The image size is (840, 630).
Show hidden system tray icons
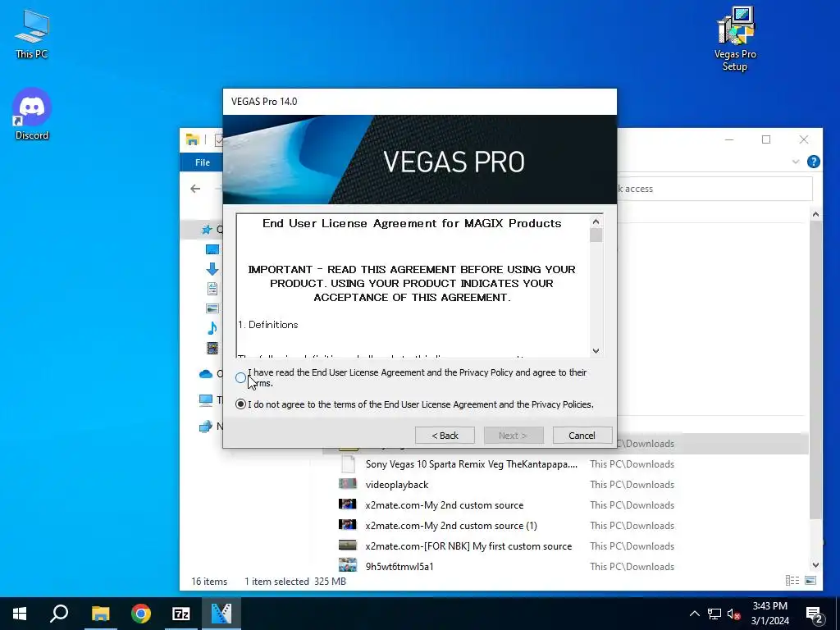pos(694,614)
